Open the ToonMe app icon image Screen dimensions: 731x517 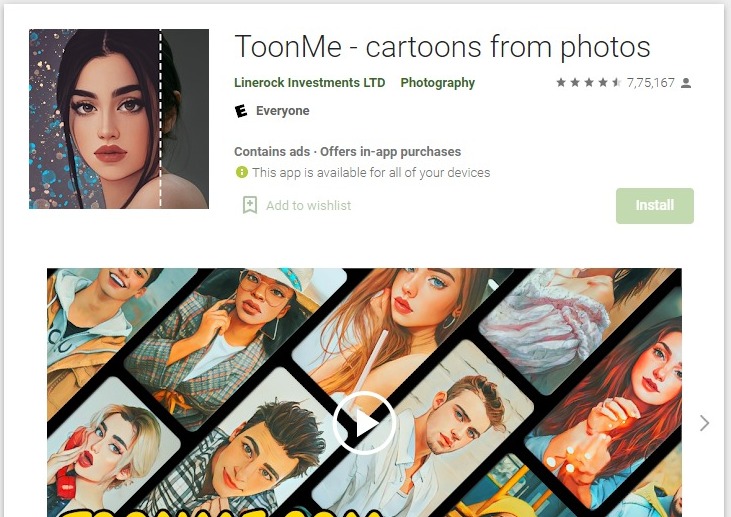(119, 119)
